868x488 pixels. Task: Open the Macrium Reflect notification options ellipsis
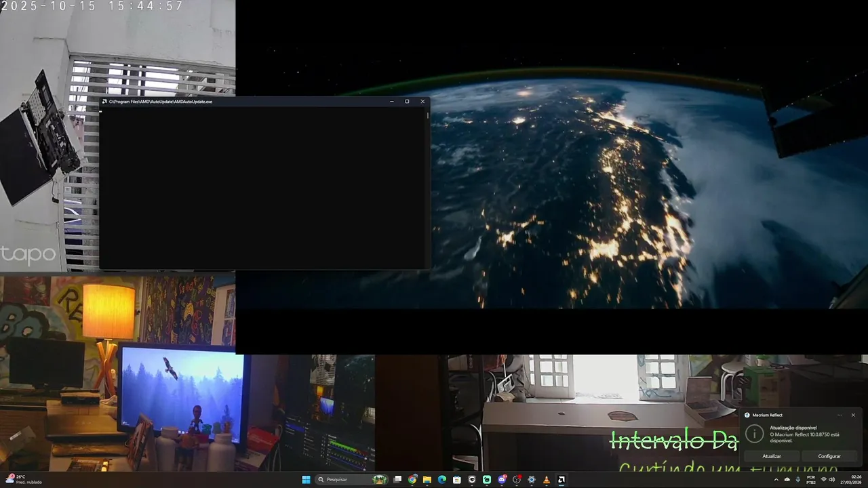pos(840,415)
